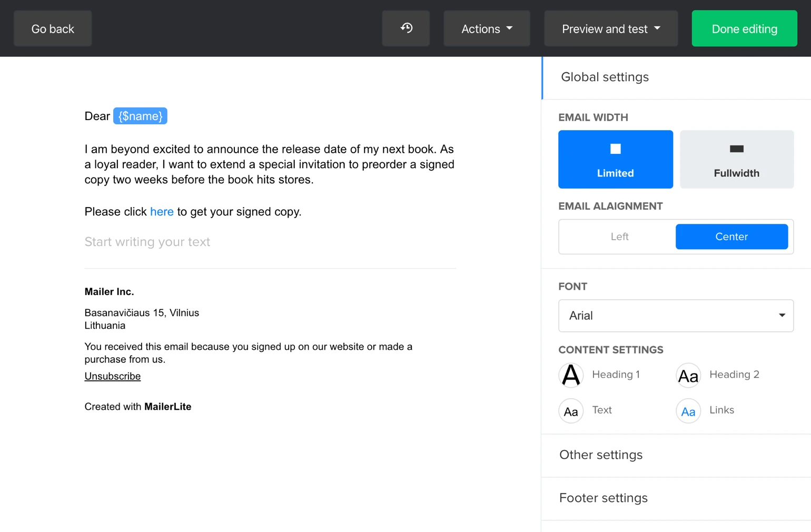Image resolution: width=811 pixels, height=532 pixels.
Task: Open Heading 1 style icon
Action: (571, 375)
